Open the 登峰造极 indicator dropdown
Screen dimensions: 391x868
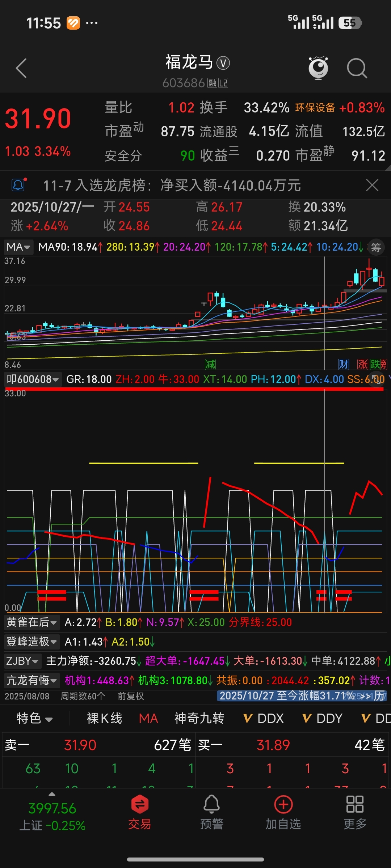(x=32, y=642)
